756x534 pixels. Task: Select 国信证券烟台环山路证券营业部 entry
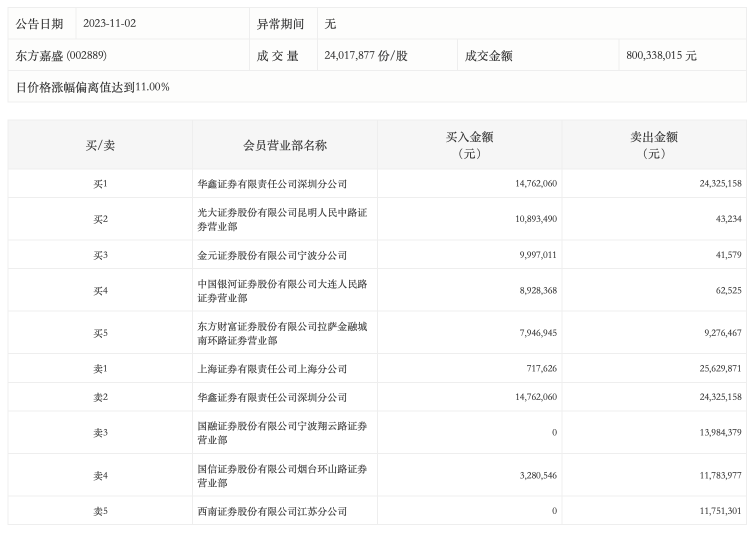pyautogui.click(x=282, y=476)
